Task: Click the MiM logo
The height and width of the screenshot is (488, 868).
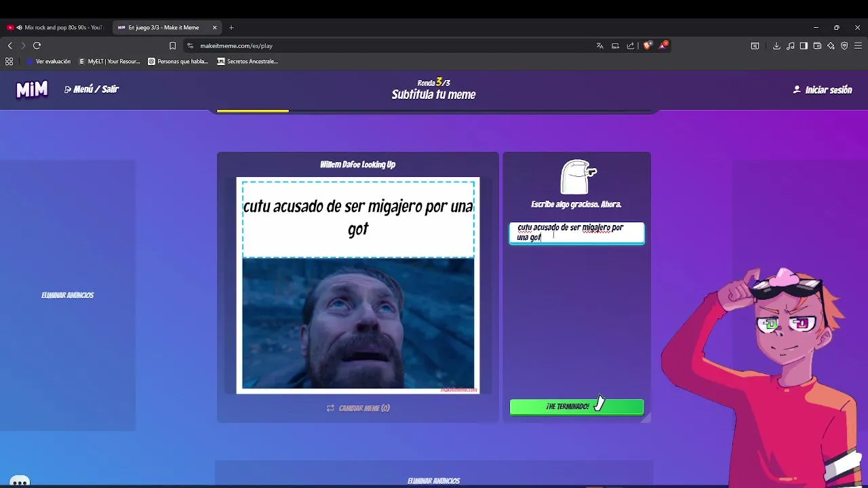Action: [x=32, y=90]
